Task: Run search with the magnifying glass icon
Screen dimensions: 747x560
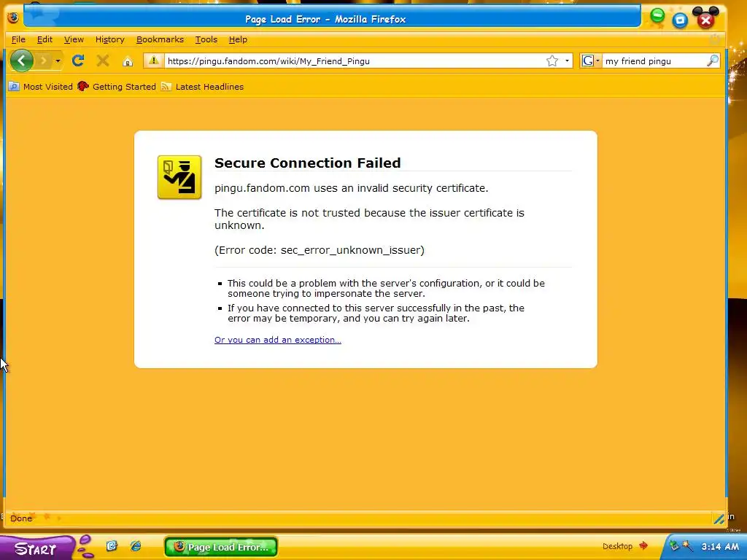Action: point(713,61)
